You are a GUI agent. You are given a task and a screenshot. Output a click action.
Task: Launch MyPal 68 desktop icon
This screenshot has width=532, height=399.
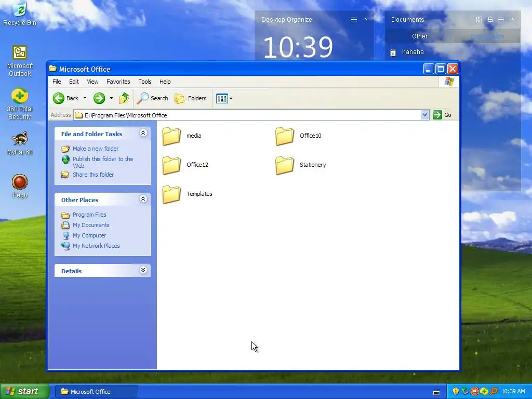point(20,143)
